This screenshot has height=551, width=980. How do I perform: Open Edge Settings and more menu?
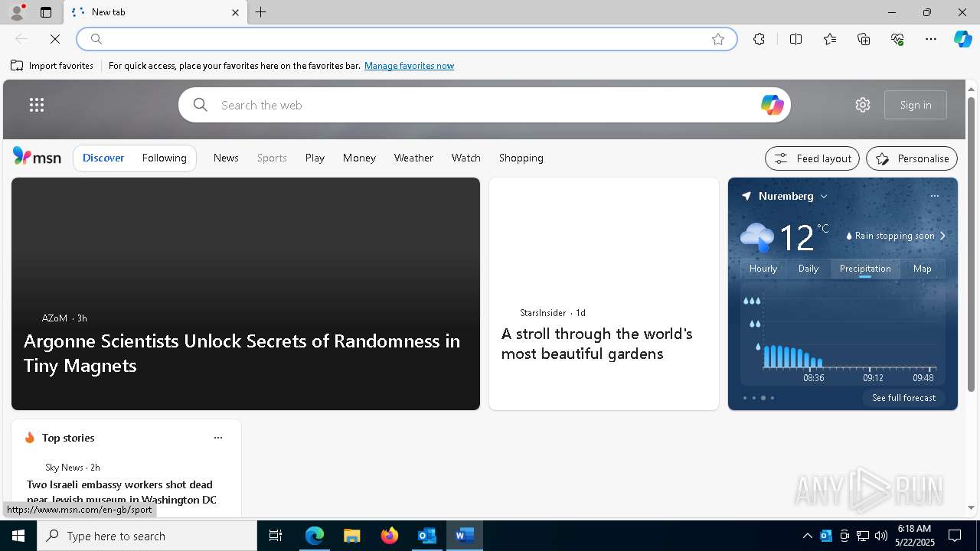tap(931, 39)
